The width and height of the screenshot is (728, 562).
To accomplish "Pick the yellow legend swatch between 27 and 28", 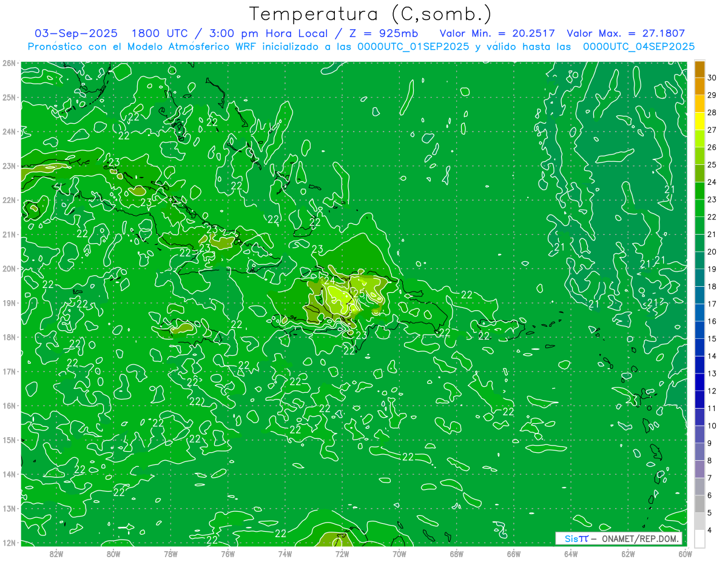I will click(699, 121).
